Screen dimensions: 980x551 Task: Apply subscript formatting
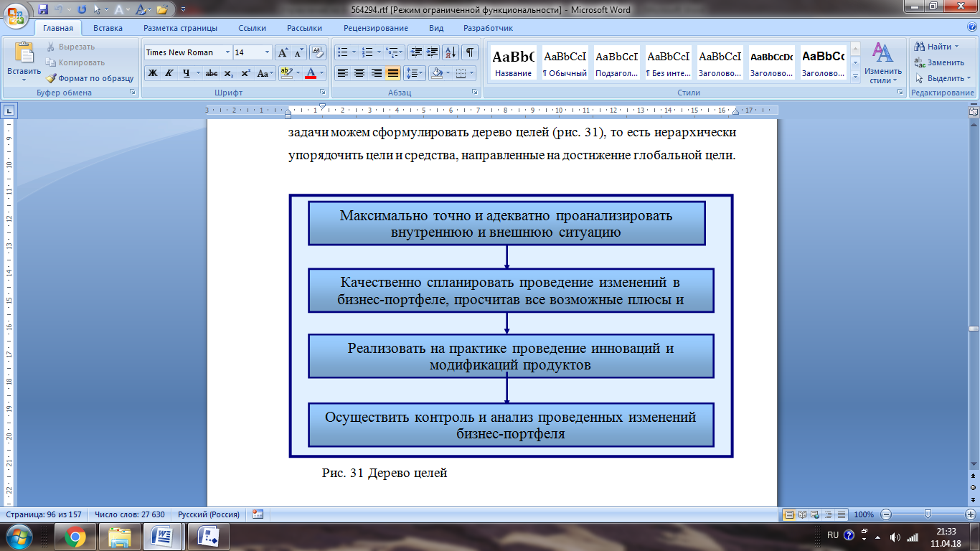(228, 73)
